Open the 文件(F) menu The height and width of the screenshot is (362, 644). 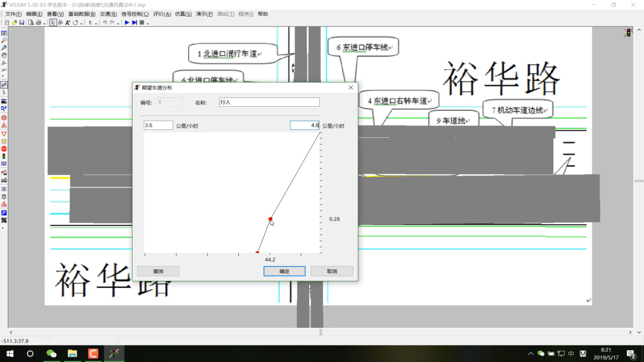coord(13,14)
